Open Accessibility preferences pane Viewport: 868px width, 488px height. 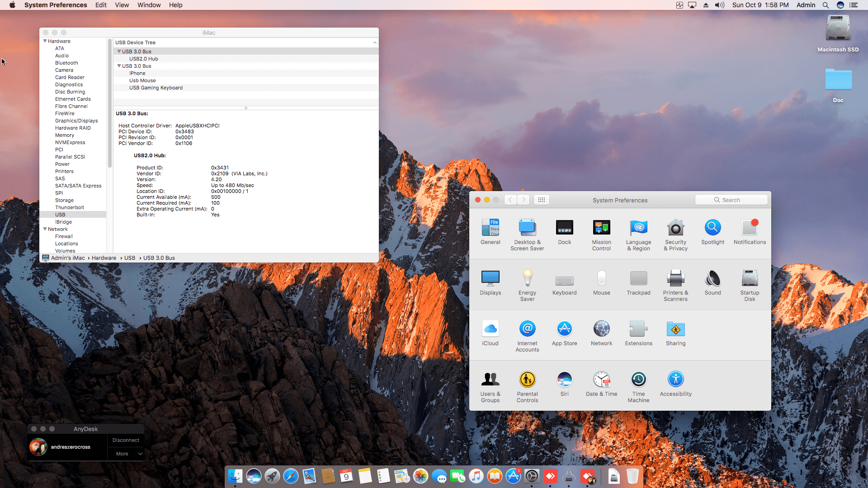click(x=675, y=384)
